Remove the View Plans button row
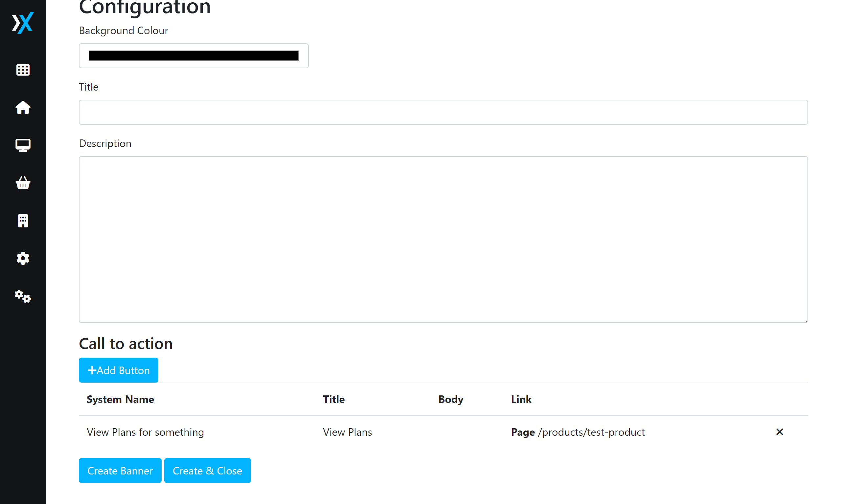The width and height of the screenshot is (841, 504). point(780,432)
